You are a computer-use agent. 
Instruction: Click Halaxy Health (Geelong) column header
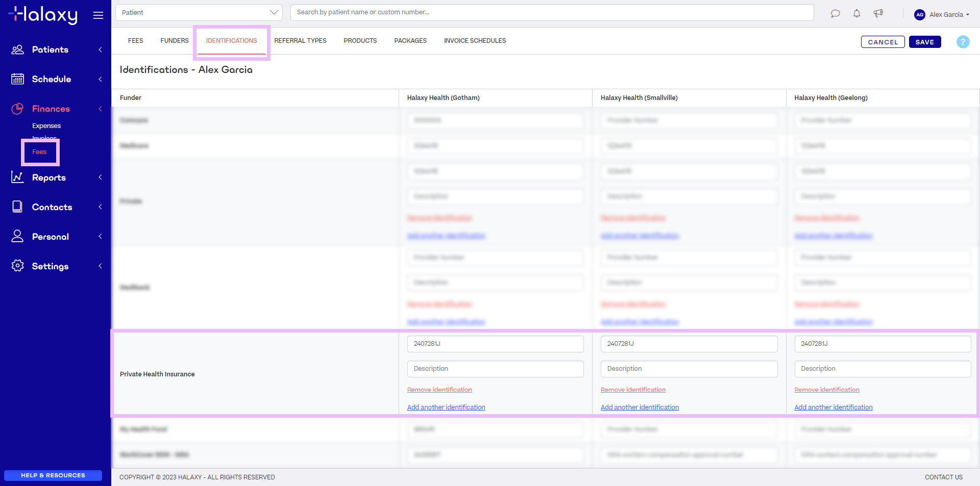coord(831,98)
